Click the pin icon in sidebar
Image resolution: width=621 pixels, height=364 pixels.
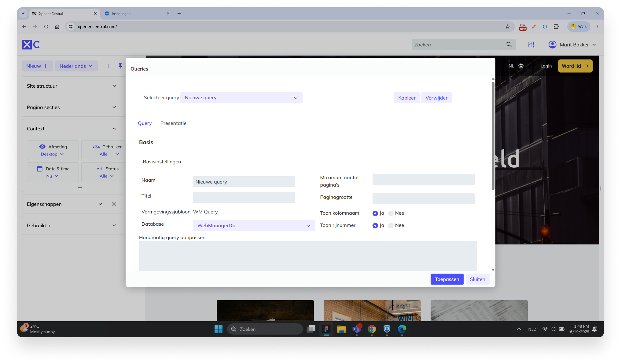click(120, 66)
